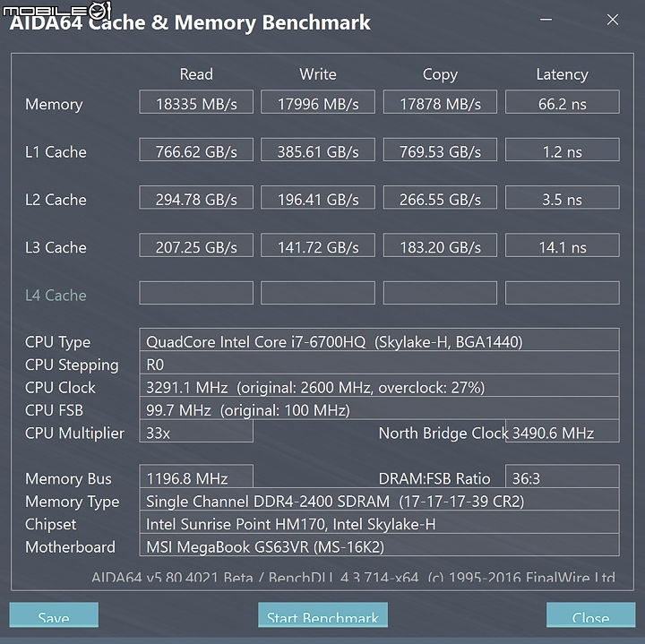The image size is (645, 644).
Task: Close the benchmark dialog via Close button
Action: [590, 614]
